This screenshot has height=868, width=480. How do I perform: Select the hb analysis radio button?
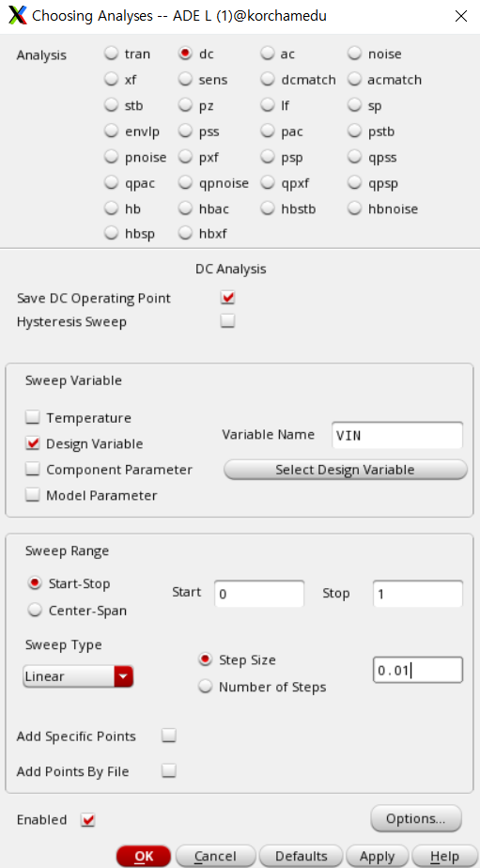pyautogui.click(x=112, y=209)
